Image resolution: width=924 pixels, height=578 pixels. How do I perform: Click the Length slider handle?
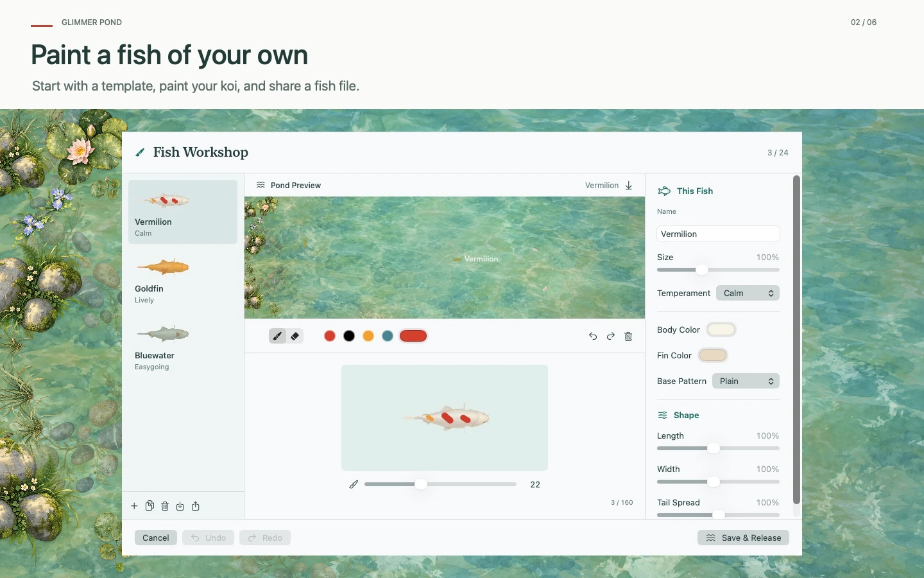tap(714, 448)
